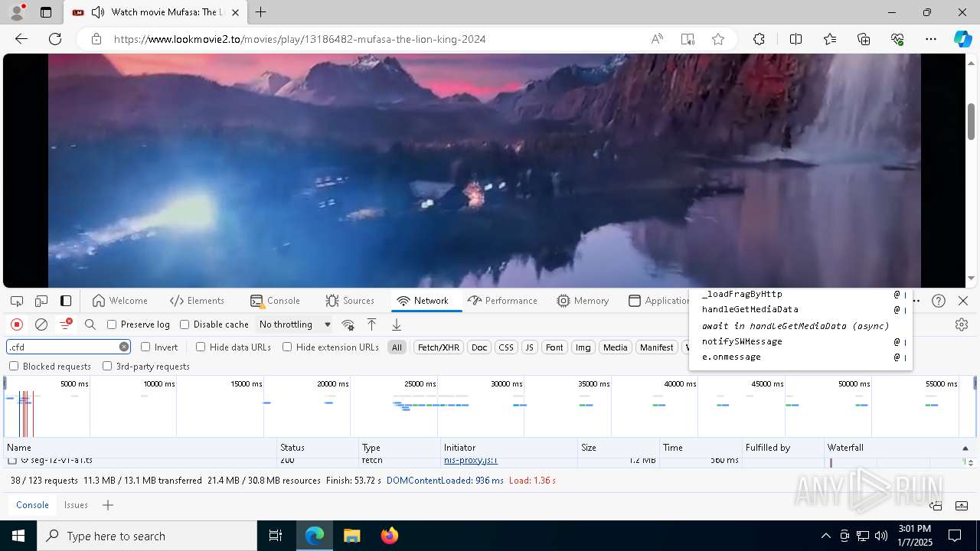Click the browser address bar URL

pyautogui.click(x=300, y=39)
